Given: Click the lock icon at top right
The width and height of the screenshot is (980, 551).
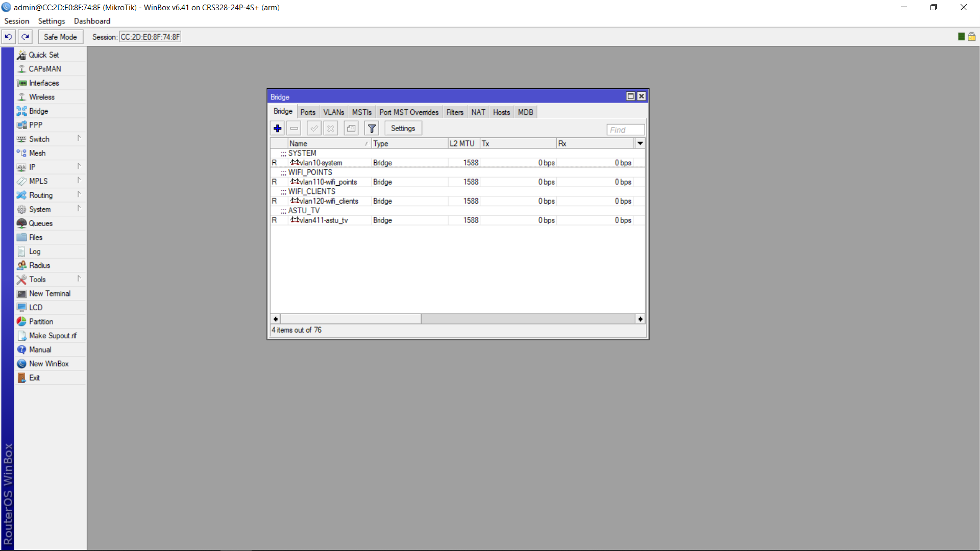Looking at the screenshot, I should click(x=971, y=37).
